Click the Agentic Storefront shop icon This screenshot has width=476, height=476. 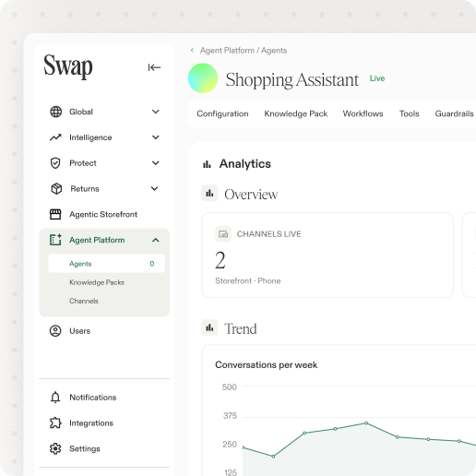tap(55, 214)
